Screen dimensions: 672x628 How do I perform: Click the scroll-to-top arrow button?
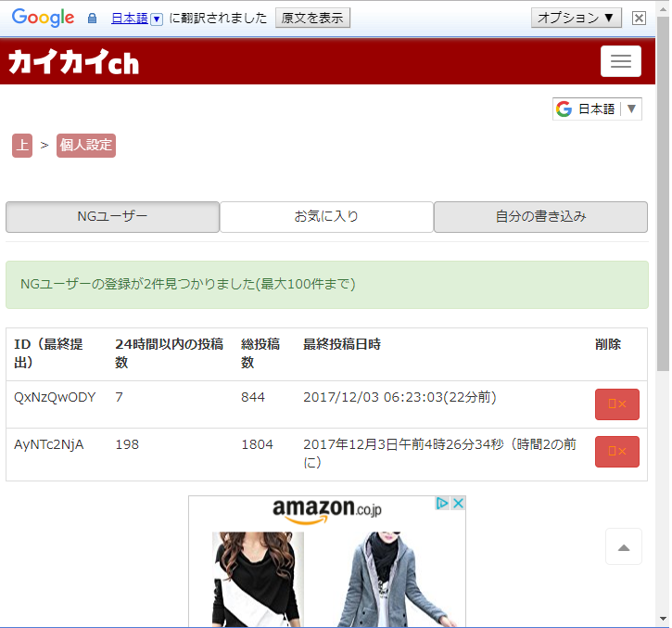[623, 547]
